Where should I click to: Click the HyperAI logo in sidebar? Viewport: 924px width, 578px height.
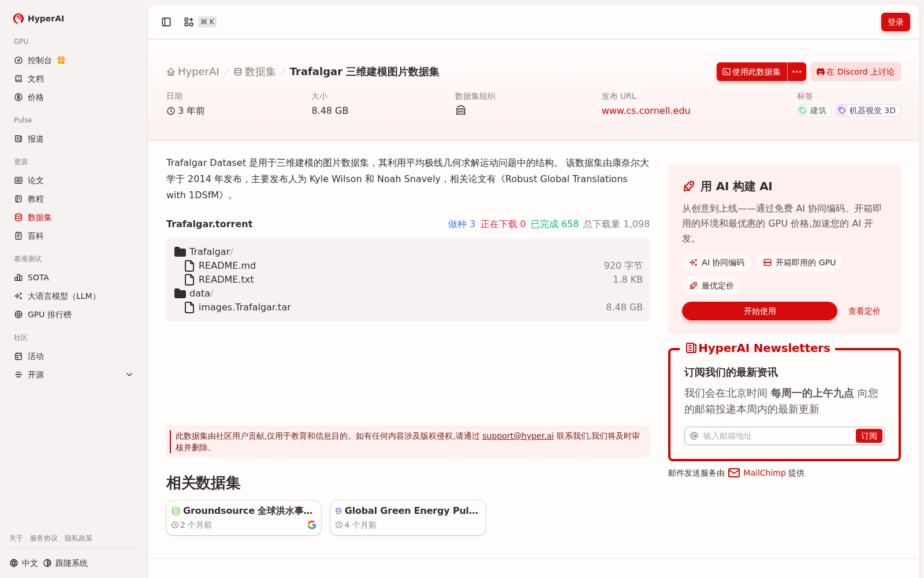[x=39, y=18]
